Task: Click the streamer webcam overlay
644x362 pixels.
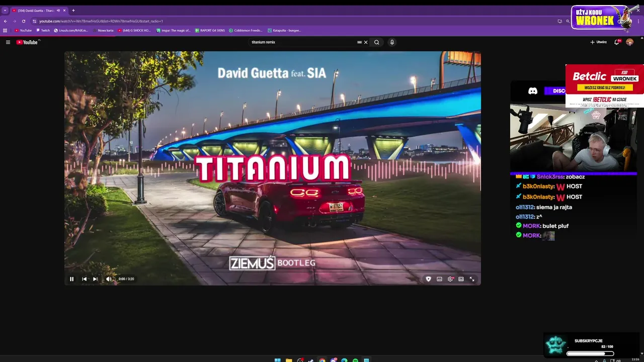Action: (x=574, y=138)
